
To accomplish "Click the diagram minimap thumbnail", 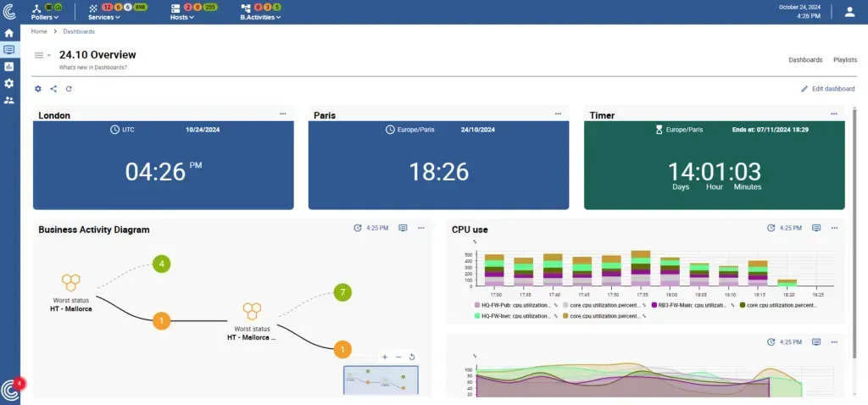I will click(381, 380).
